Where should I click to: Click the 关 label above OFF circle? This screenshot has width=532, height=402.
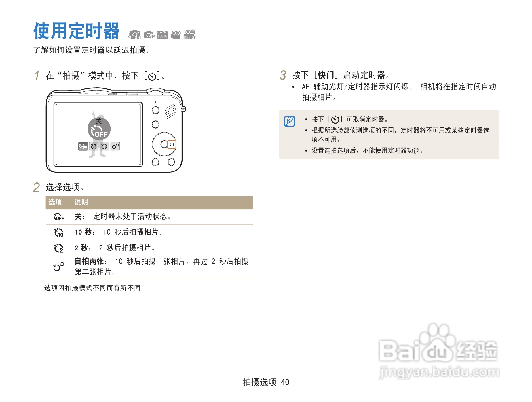click(99, 121)
